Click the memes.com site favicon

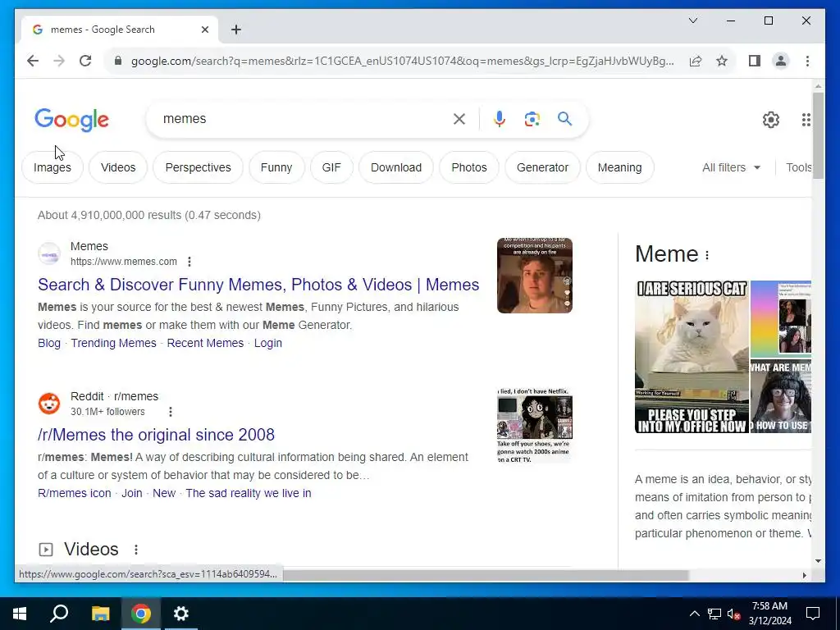(x=49, y=254)
